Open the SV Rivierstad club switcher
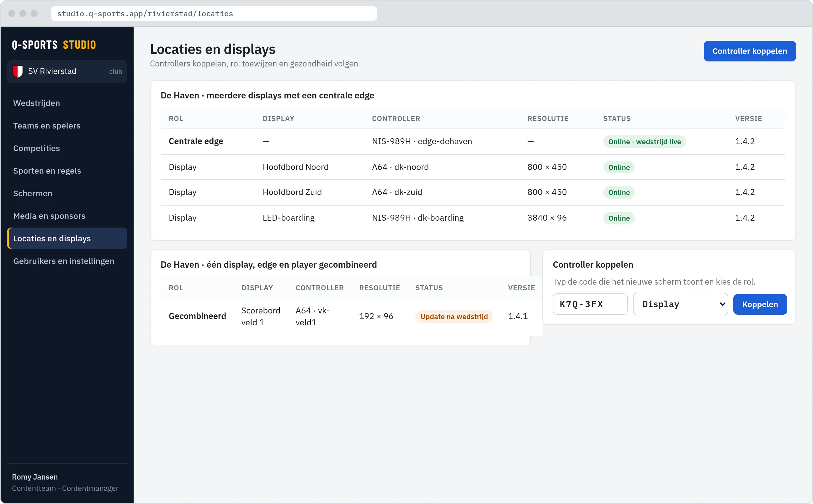This screenshot has height=504, width=813. pyautogui.click(x=67, y=72)
